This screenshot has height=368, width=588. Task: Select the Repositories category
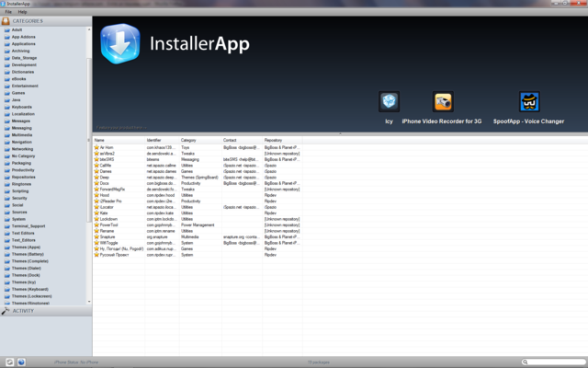[23, 178]
